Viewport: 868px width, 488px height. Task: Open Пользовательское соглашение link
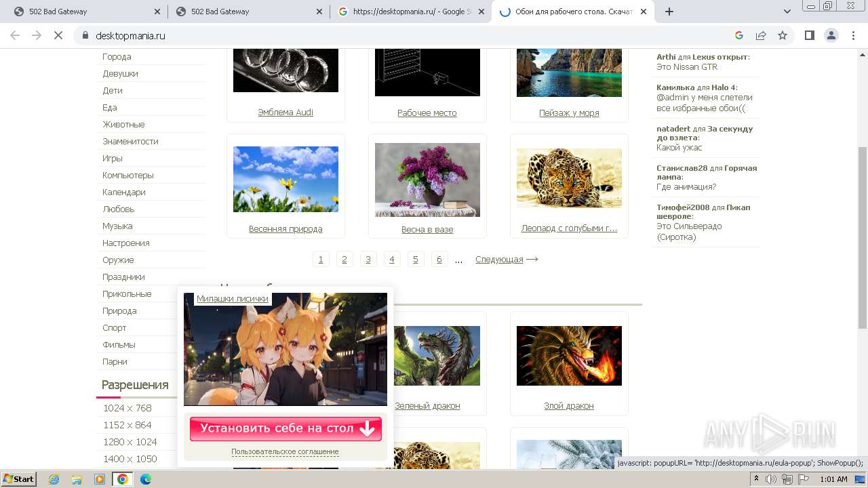(x=285, y=451)
